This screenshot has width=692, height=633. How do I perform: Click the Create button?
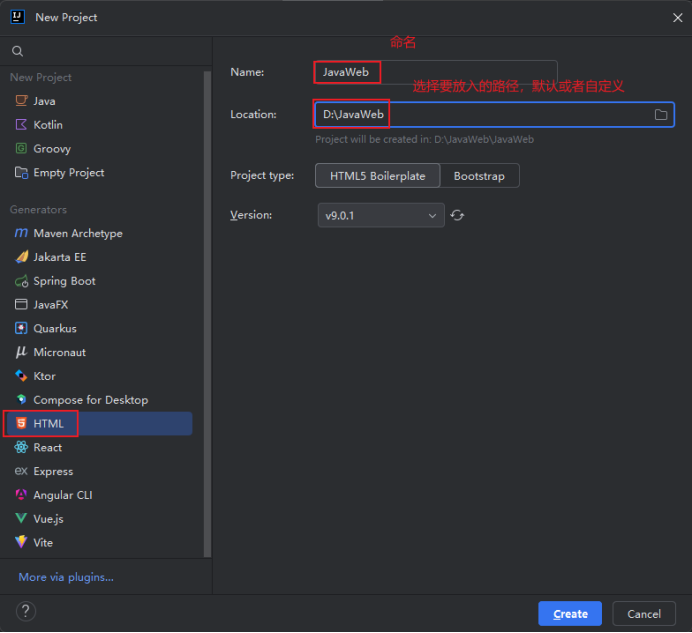coord(570,614)
